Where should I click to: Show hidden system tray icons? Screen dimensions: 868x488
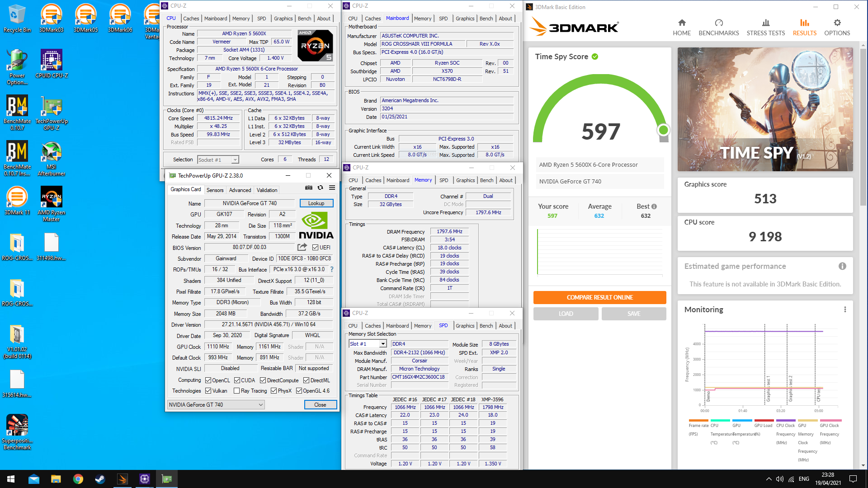769,479
